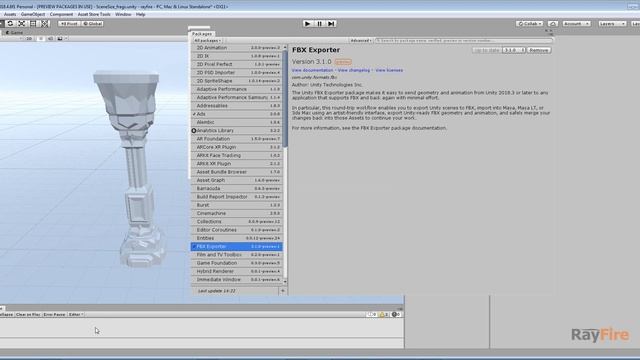Select the Addressables package
Viewport: 640px width, 360px height.
tap(236, 106)
